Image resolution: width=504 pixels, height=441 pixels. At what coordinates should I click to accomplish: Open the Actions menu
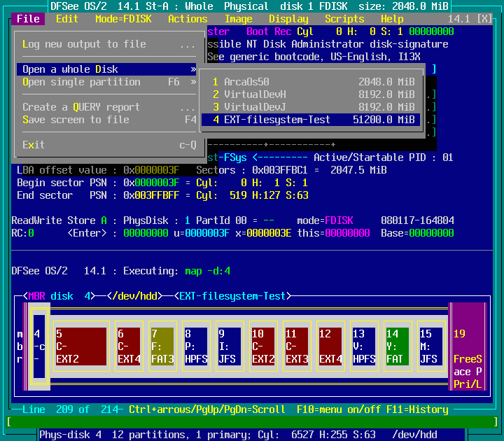point(188,19)
